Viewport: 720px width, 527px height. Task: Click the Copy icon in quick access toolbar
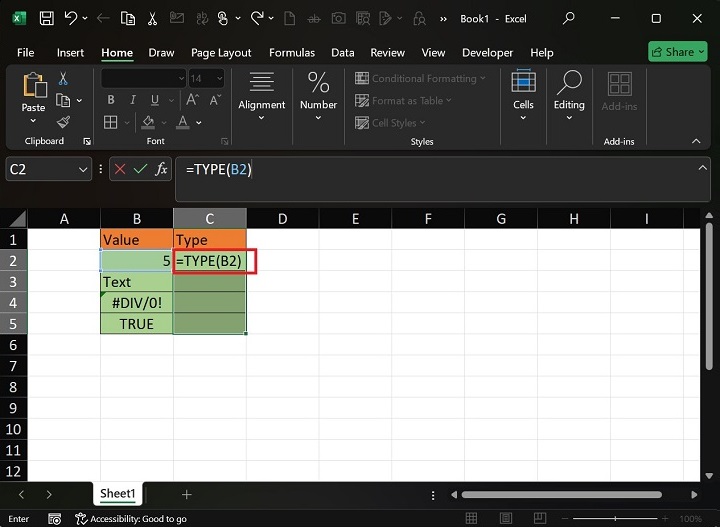point(128,18)
